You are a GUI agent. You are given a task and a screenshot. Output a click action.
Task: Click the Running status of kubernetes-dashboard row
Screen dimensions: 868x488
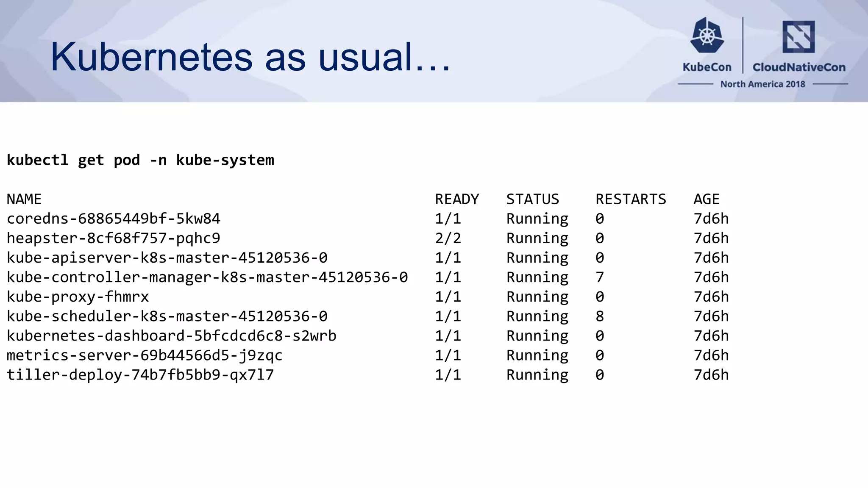[x=537, y=336]
